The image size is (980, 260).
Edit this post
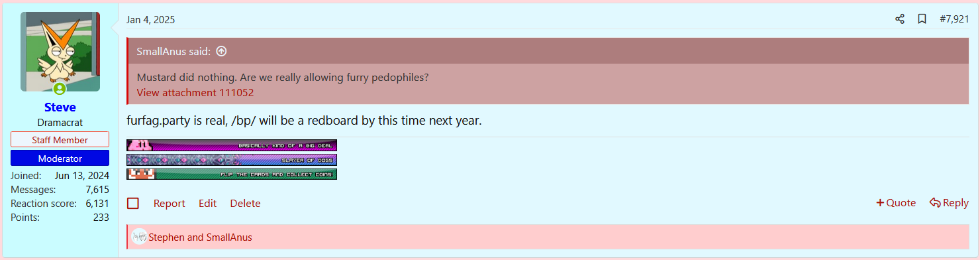click(208, 204)
